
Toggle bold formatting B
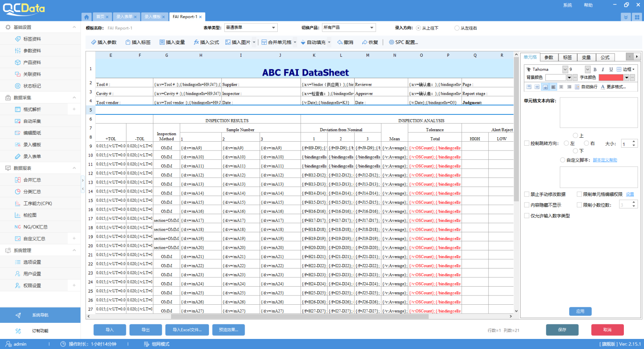595,69
